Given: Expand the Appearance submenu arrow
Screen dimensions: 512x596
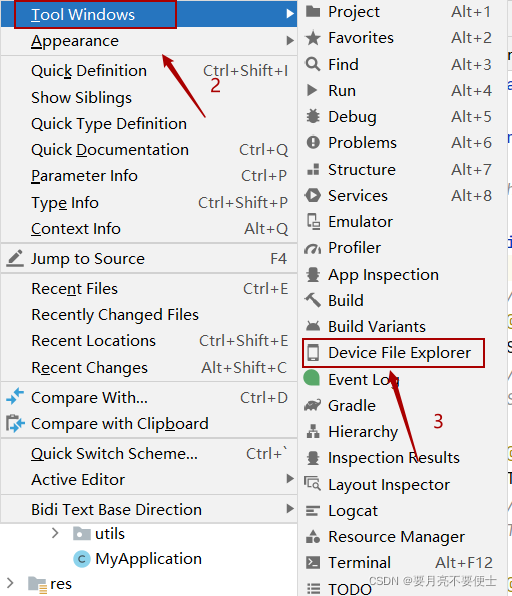Looking at the screenshot, I should [x=290, y=40].
